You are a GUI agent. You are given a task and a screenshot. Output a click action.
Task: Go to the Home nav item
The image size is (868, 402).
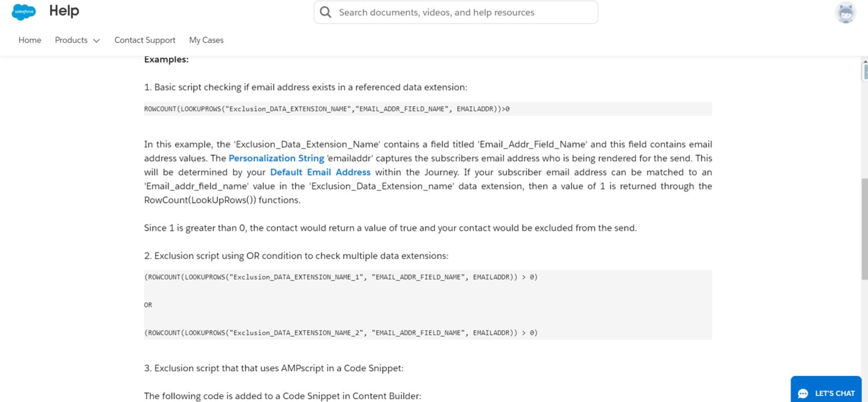point(30,40)
